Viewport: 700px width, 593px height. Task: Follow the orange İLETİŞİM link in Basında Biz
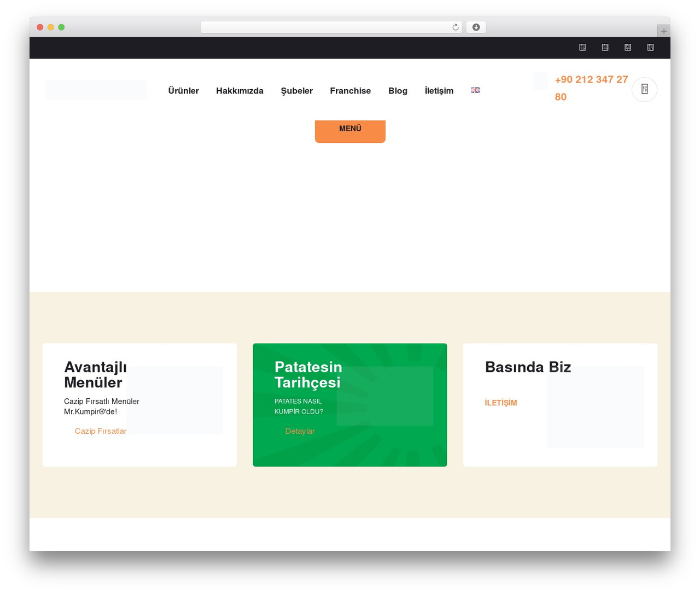501,403
